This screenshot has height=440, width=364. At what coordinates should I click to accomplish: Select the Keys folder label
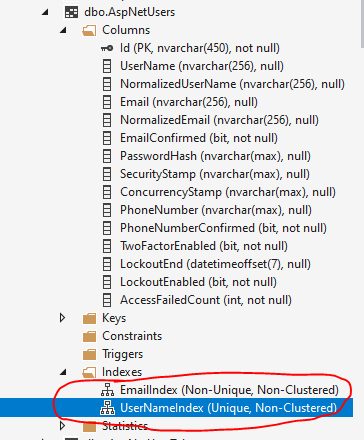114,318
